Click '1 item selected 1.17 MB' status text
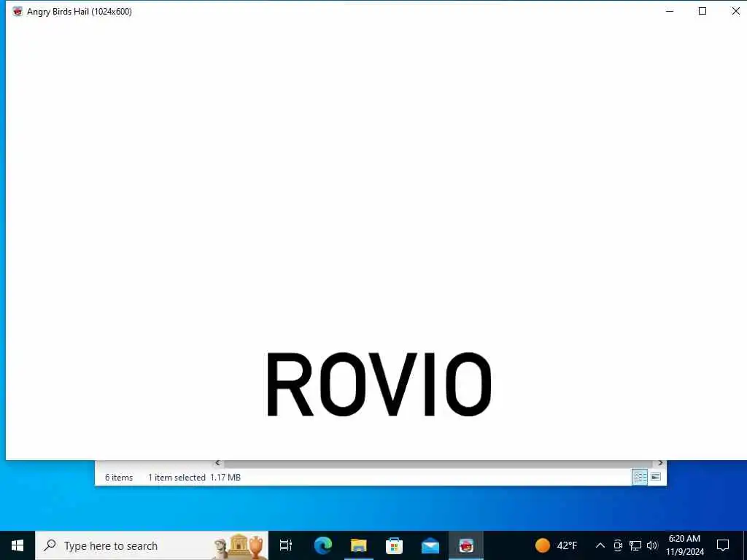 pos(194,477)
